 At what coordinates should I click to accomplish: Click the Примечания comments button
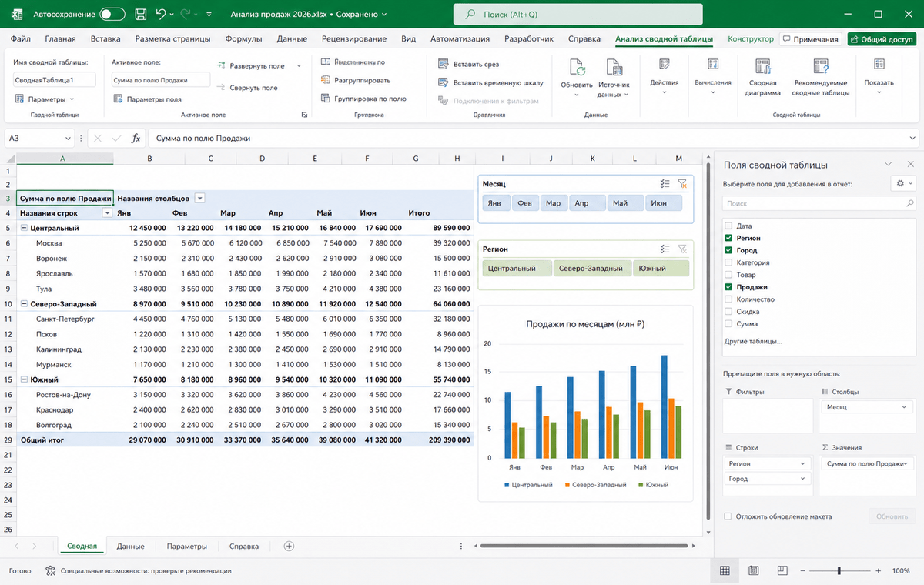(810, 39)
